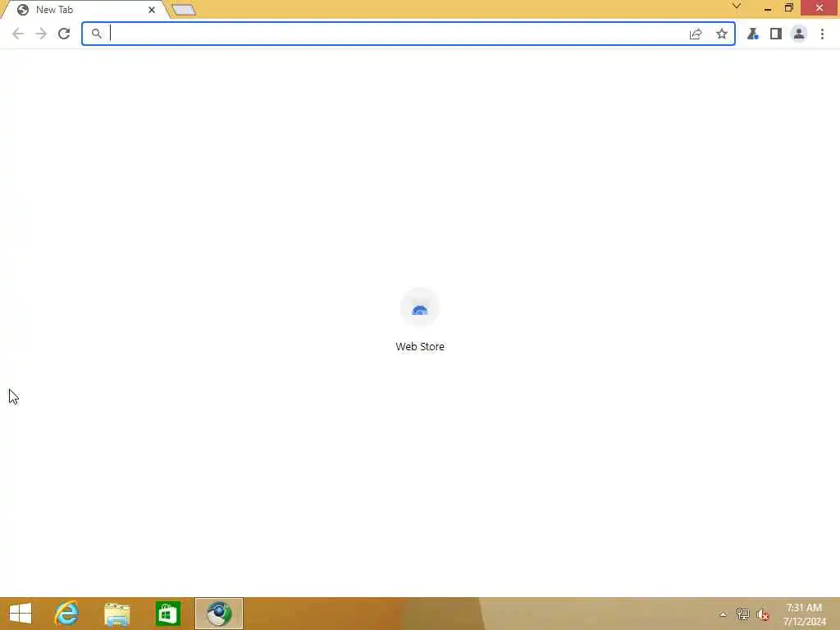Minimize the browser window
Image resolution: width=840 pixels, height=630 pixels.
768,8
